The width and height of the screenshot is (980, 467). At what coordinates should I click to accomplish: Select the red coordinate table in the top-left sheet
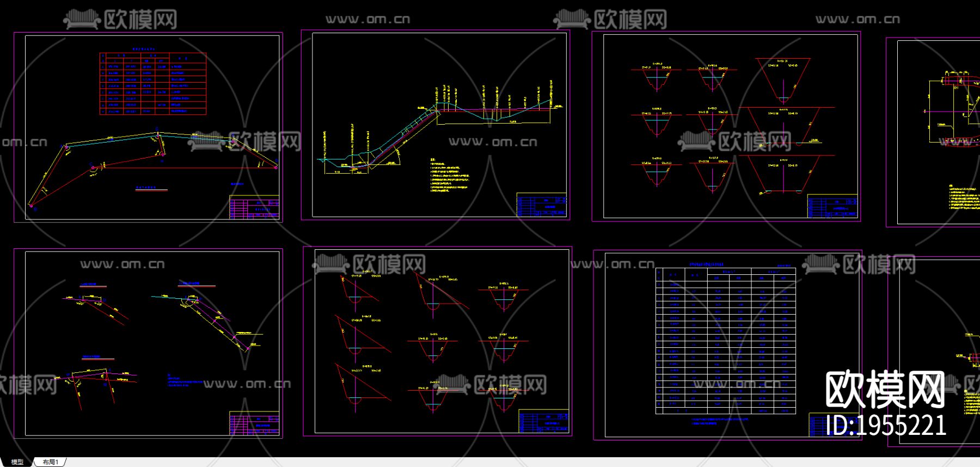(x=153, y=83)
